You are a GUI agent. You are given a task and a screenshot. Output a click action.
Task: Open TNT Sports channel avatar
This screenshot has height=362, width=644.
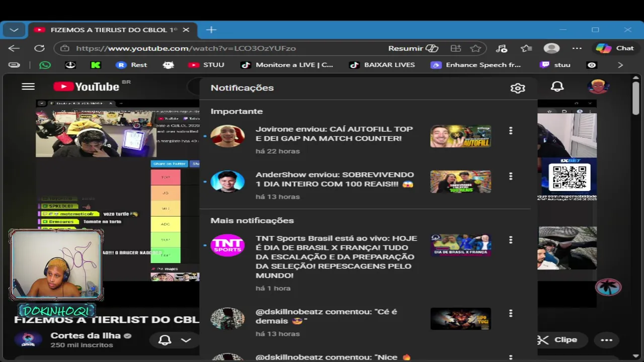[x=227, y=245]
